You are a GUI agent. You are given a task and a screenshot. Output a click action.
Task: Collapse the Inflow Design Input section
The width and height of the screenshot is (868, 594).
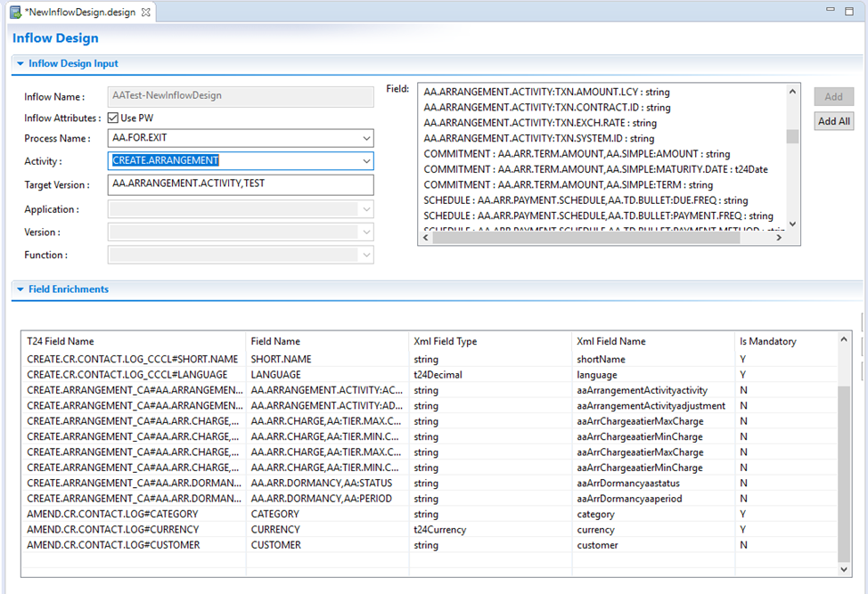[x=20, y=64]
